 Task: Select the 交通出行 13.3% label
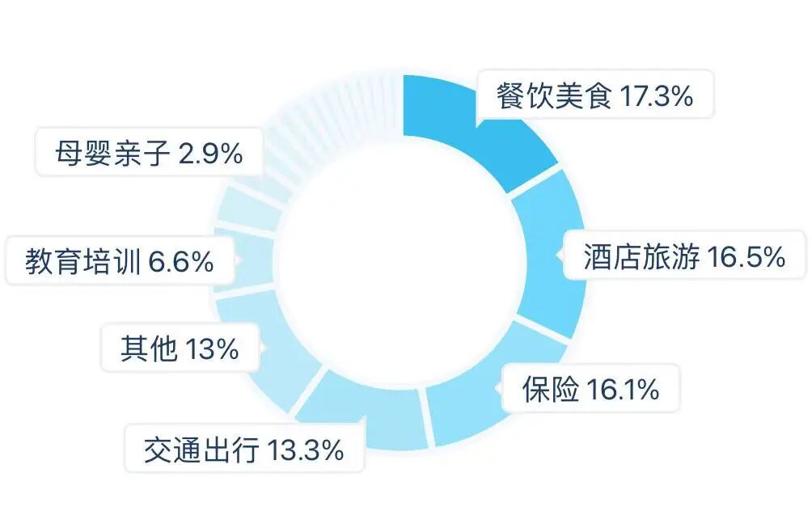click(244, 449)
